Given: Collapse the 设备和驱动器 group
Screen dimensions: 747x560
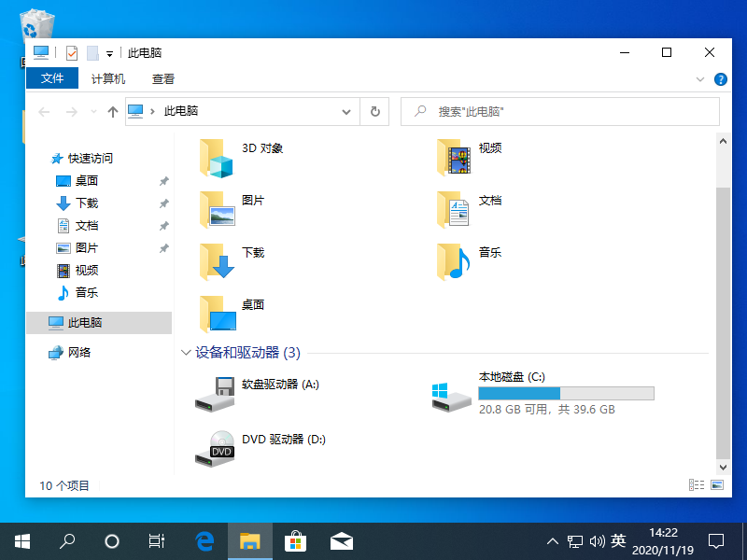Looking at the screenshot, I should click(185, 353).
